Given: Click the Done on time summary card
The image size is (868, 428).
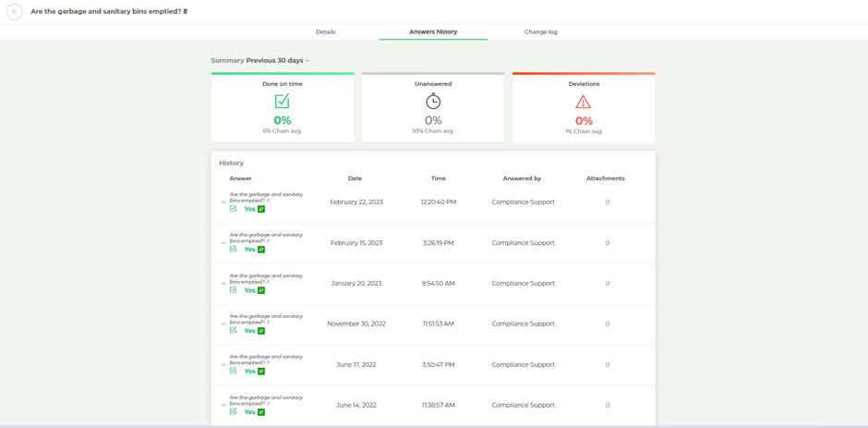Looking at the screenshot, I should click(283, 107).
